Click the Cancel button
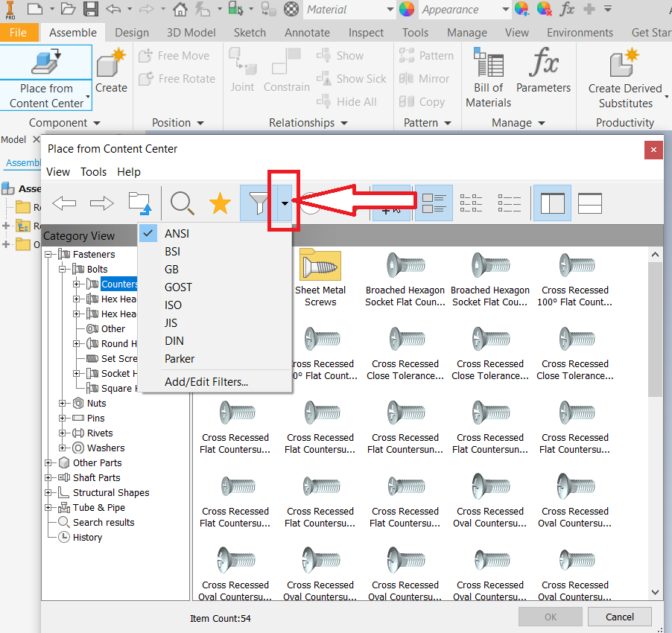This screenshot has height=633, width=672. point(619,617)
